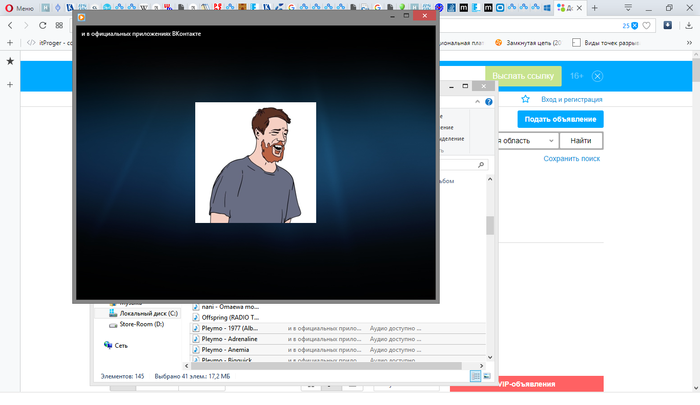Open Opera downloads arrow icon

[688, 25]
